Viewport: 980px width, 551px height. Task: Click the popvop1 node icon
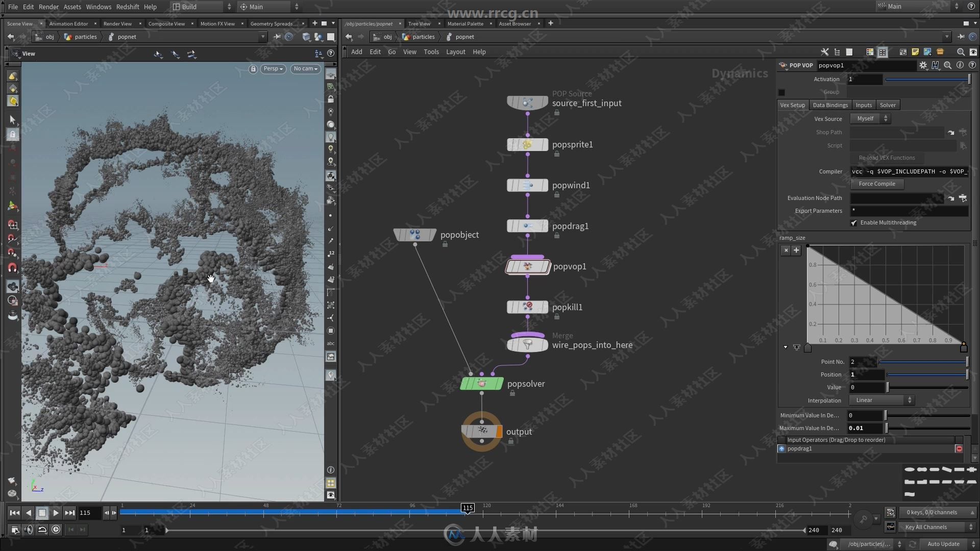(528, 266)
